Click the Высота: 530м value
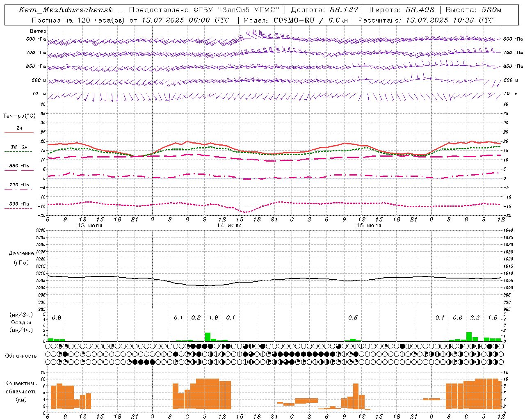 [x=473, y=10]
